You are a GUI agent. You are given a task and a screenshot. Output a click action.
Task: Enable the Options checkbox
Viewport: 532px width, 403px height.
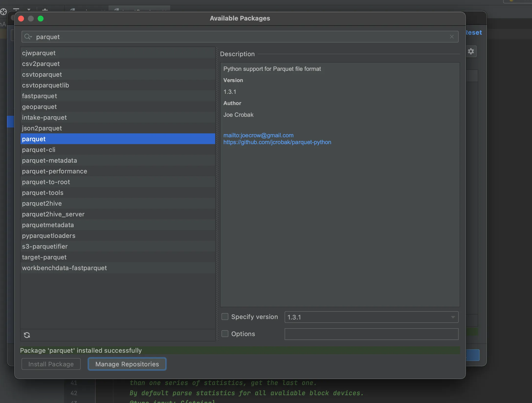(225, 334)
